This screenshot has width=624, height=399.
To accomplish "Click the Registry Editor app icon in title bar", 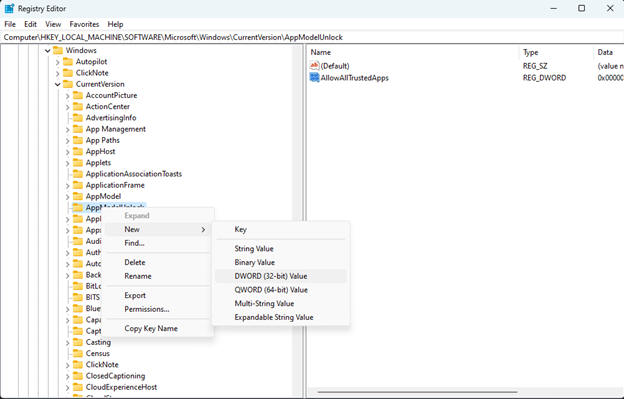I will [9, 8].
